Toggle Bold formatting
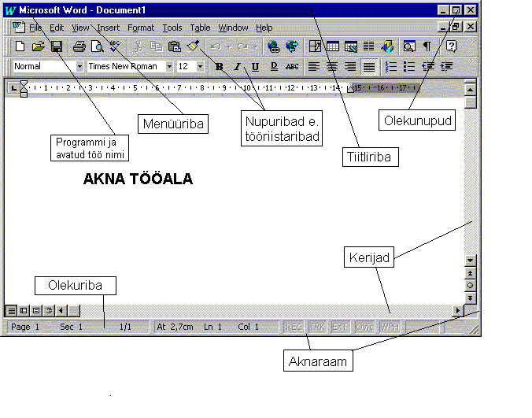Image resolution: width=532 pixels, height=418 pixels. pyautogui.click(x=220, y=66)
